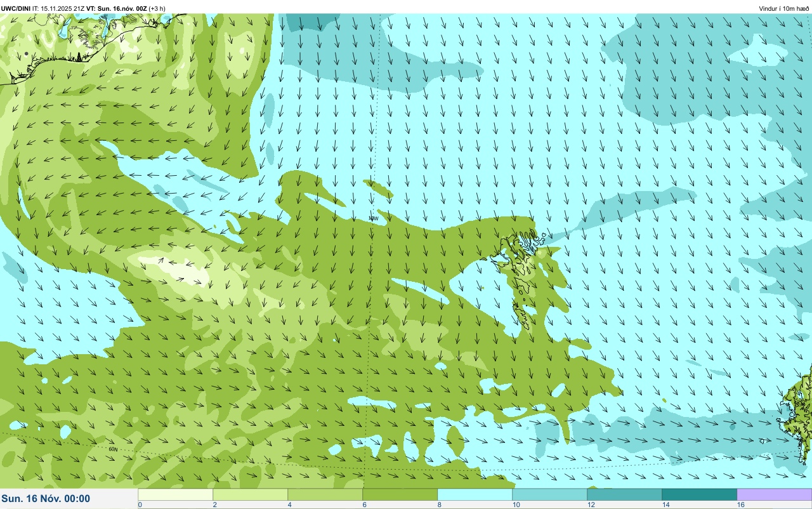Click the 8–10 m/s pale cyan legend swatch
Image resolution: width=812 pixels, height=509 pixels.
point(475,494)
